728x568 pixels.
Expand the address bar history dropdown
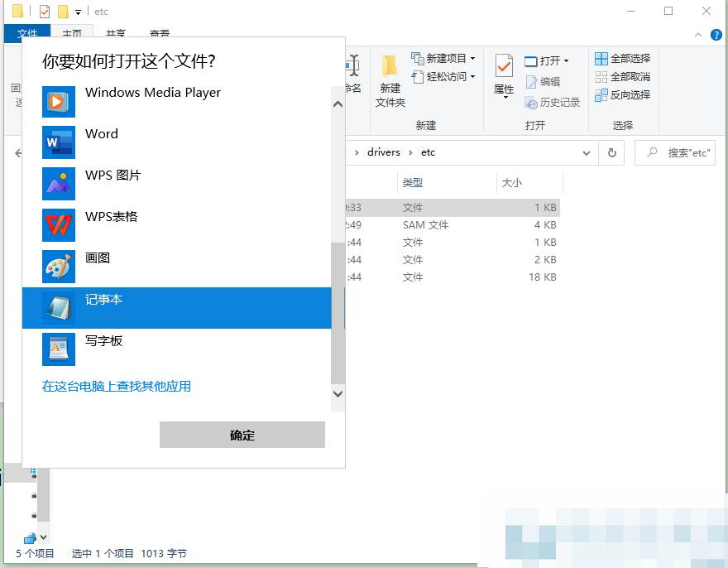pyautogui.click(x=587, y=153)
